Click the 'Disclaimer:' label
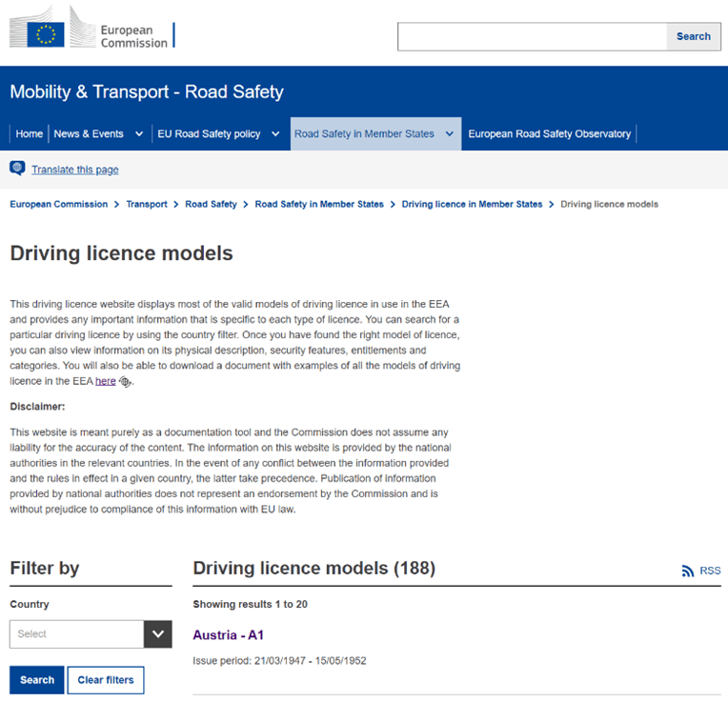Image resolution: width=728 pixels, height=702 pixels. click(37, 407)
